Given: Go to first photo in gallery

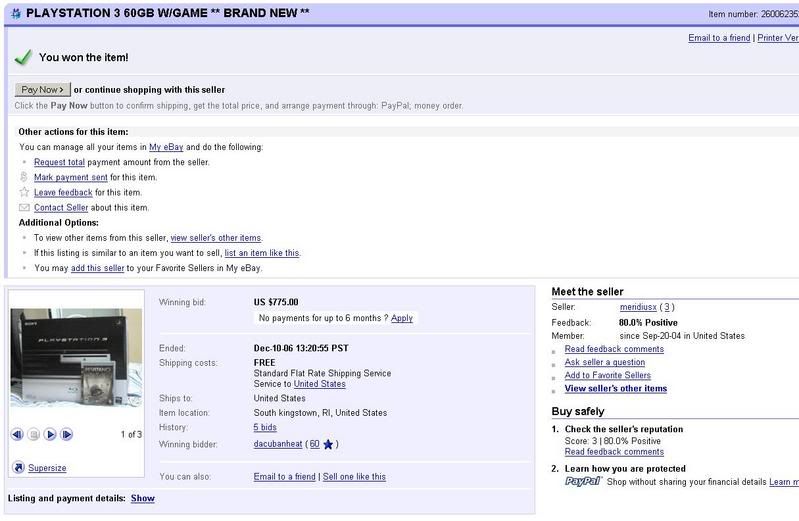Looking at the screenshot, I should click(17, 434).
